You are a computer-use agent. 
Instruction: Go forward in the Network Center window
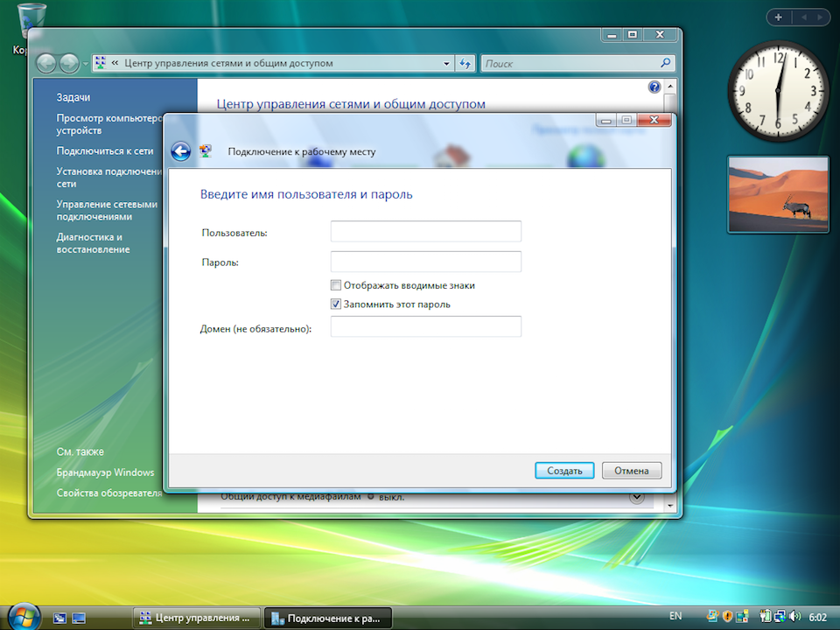(68, 64)
